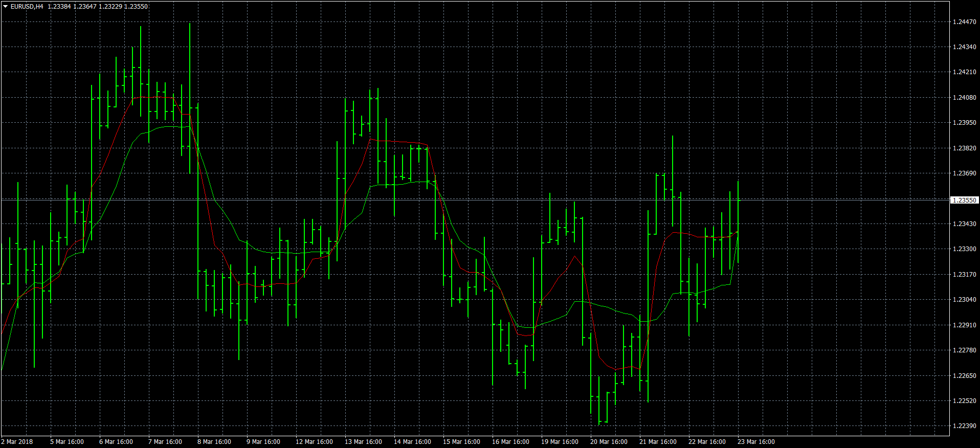Click the 19 Mar 16:00 time label
The image size is (980, 448).
click(560, 442)
